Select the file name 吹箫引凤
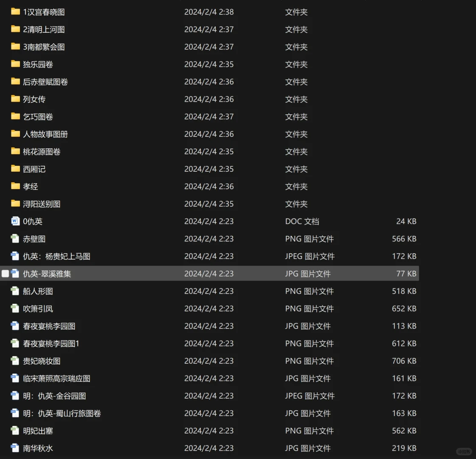The width and height of the screenshot is (476, 459). [x=38, y=309]
